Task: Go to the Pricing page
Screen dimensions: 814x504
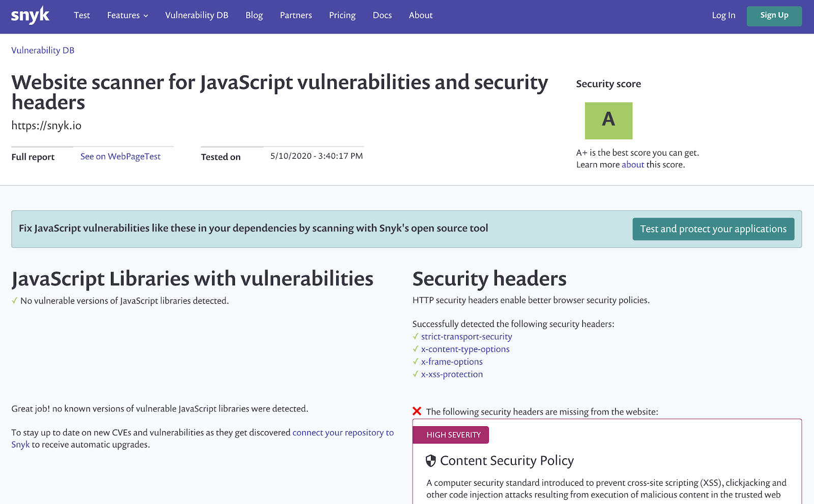Action: coord(342,15)
